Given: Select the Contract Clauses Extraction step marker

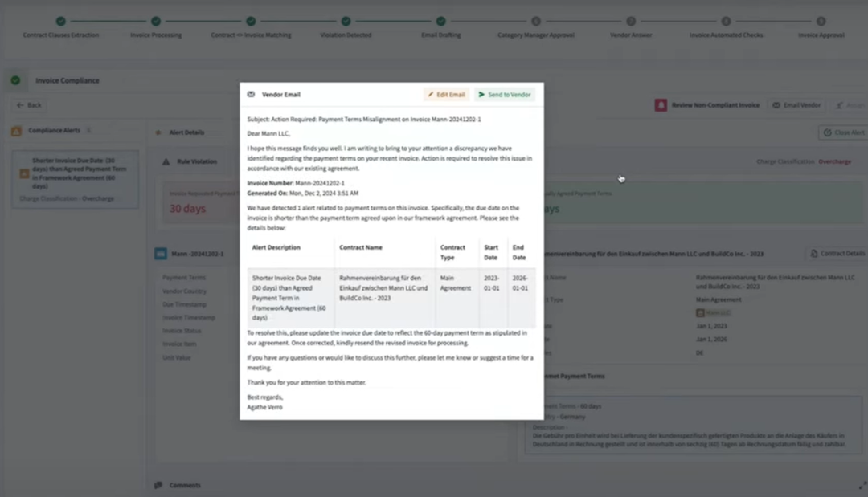Looking at the screenshot, I should (x=61, y=21).
